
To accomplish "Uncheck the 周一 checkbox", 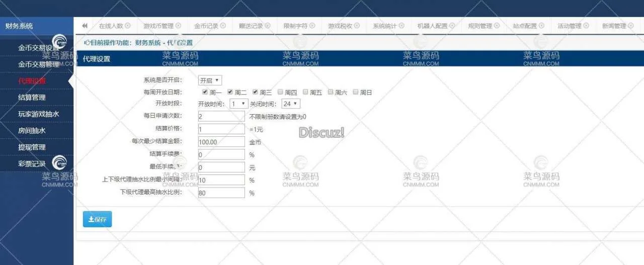I will pyautogui.click(x=205, y=92).
